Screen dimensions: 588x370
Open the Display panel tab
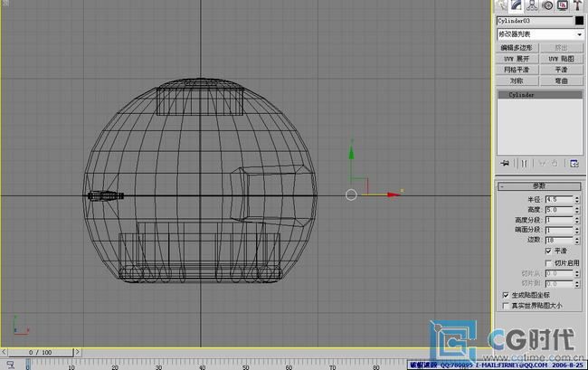[562, 5]
